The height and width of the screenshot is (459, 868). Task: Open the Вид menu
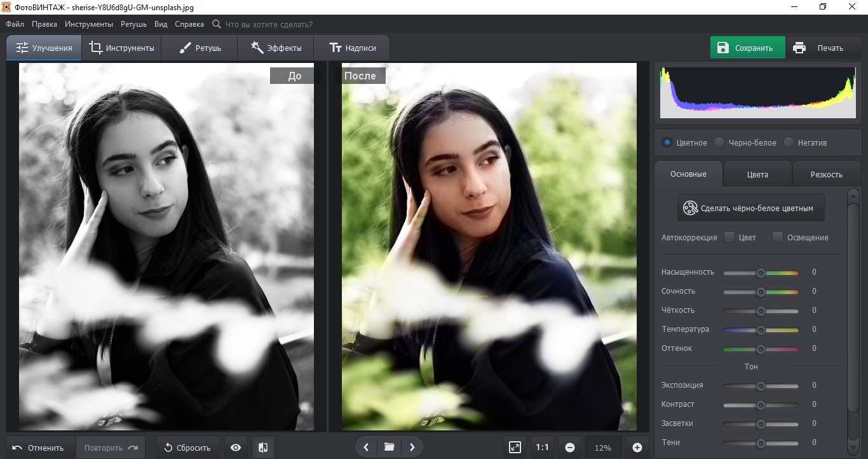[161, 24]
